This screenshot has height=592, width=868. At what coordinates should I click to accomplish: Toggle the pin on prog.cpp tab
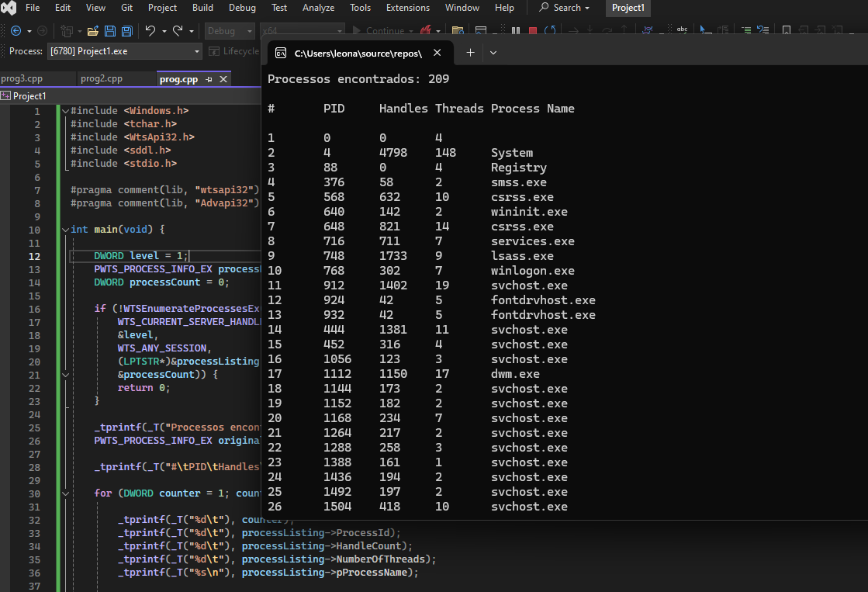209,79
